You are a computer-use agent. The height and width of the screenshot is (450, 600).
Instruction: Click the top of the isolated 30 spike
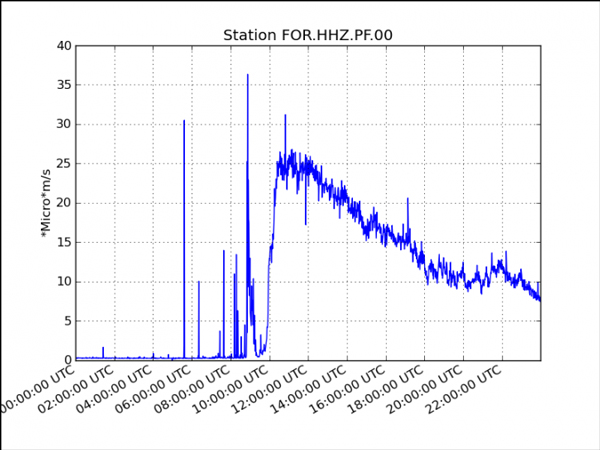pyautogui.click(x=184, y=121)
